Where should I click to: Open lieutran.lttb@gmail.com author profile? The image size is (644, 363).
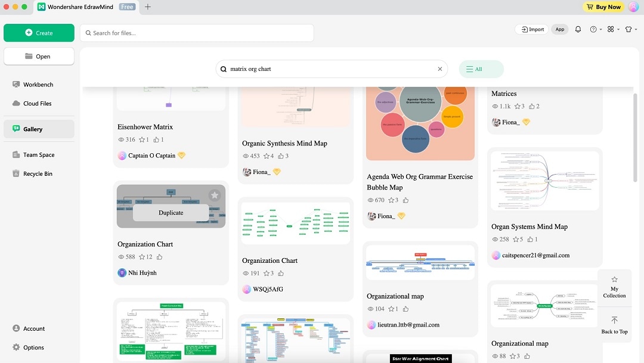pyautogui.click(x=403, y=325)
